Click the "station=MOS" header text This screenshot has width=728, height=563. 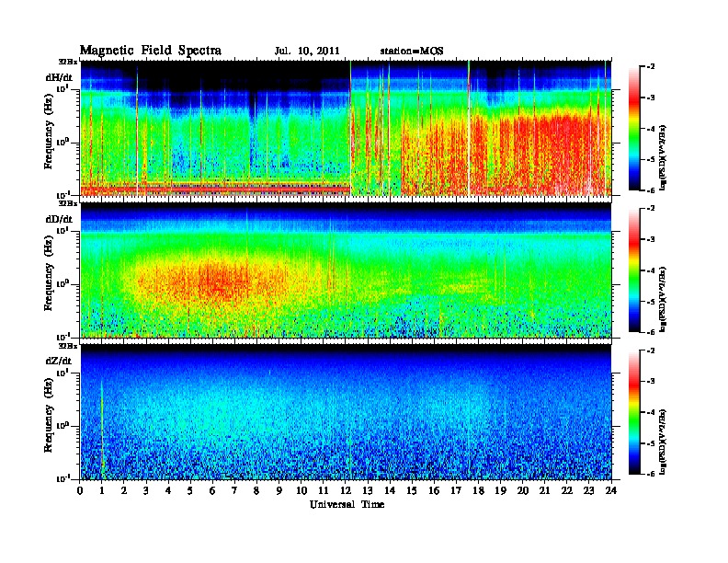click(412, 52)
